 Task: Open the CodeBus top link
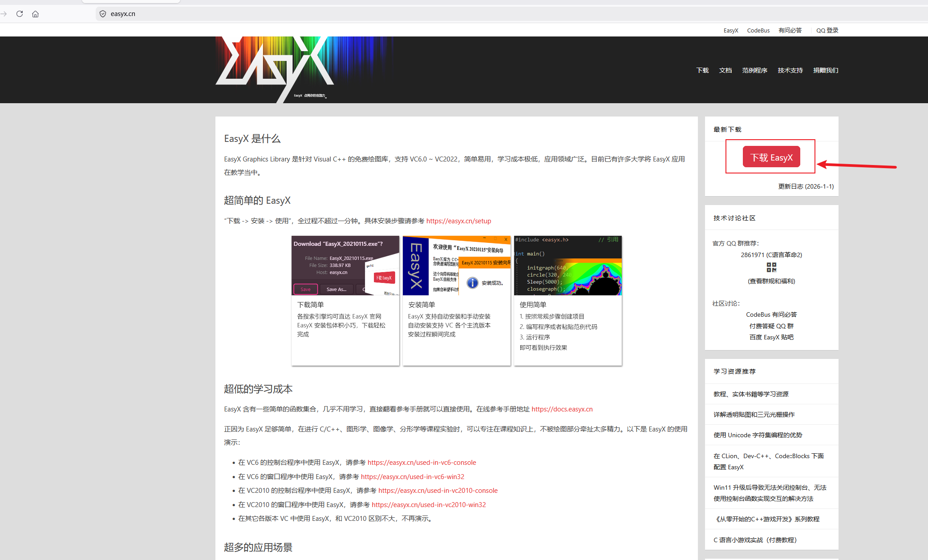pyautogui.click(x=758, y=30)
